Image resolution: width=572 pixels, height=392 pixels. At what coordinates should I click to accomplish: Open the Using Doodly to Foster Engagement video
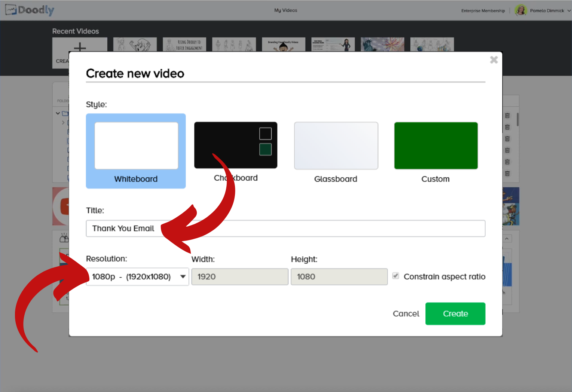184,45
